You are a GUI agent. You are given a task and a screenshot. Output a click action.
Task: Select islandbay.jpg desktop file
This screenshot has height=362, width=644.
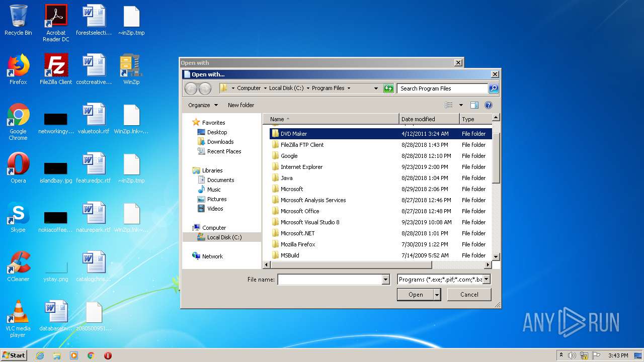coord(56,172)
